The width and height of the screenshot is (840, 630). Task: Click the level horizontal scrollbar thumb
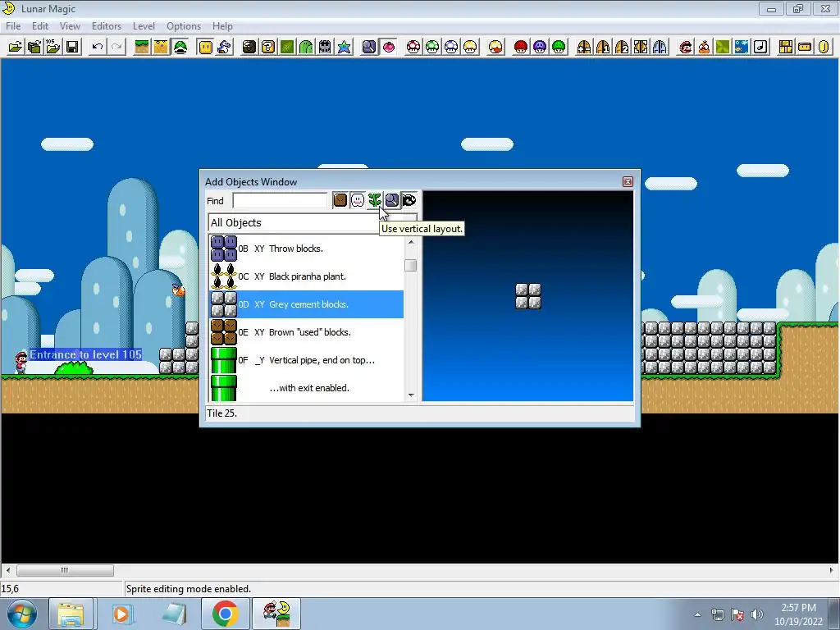point(65,570)
